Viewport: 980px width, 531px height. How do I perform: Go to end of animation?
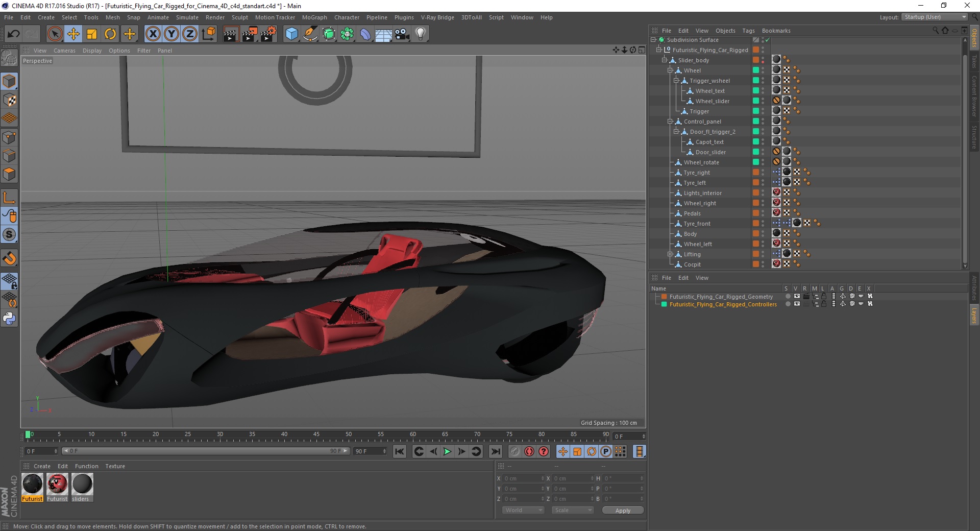(495, 451)
